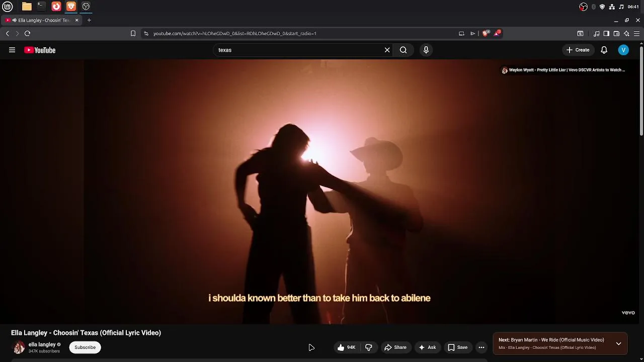The height and width of the screenshot is (362, 644).
Task: Open the music note tray applet
Action: click(x=621, y=7)
